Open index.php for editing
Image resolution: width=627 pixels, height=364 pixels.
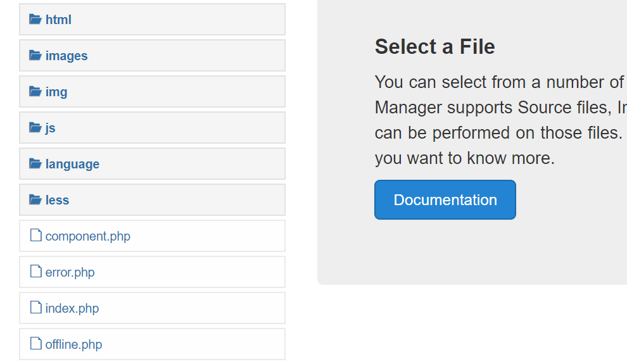tap(72, 308)
